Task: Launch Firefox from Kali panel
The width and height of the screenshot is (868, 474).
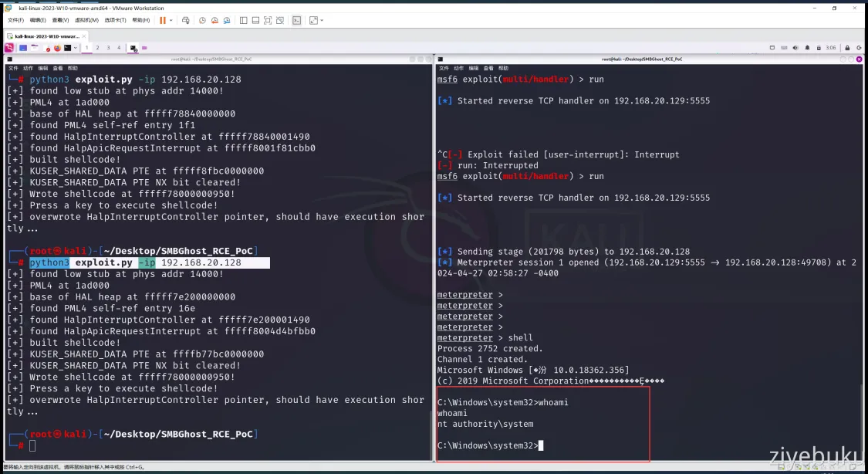Action: tap(57, 48)
